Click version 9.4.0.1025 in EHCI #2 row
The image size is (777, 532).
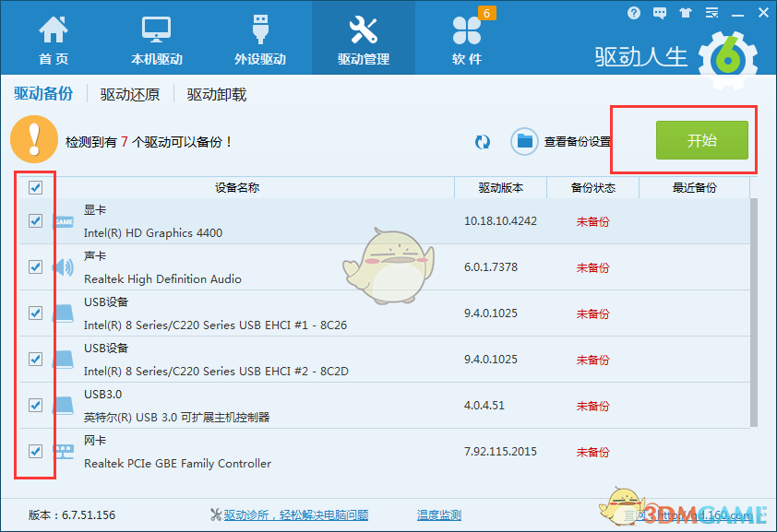[x=491, y=359]
